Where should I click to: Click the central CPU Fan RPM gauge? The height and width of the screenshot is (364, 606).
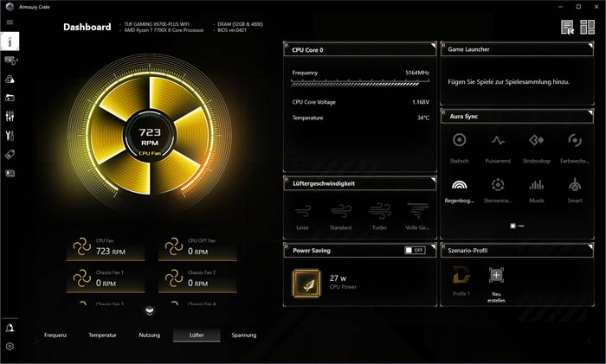pyautogui.click(x=150, y=136)
